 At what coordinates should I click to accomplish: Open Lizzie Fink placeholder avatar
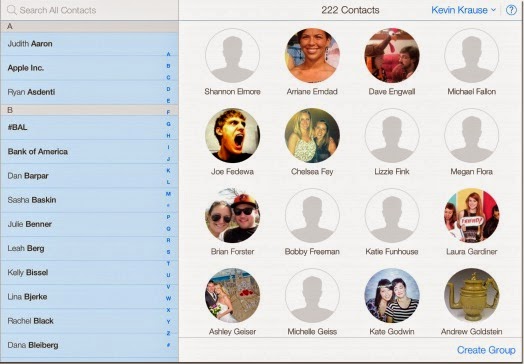point(392,135)
